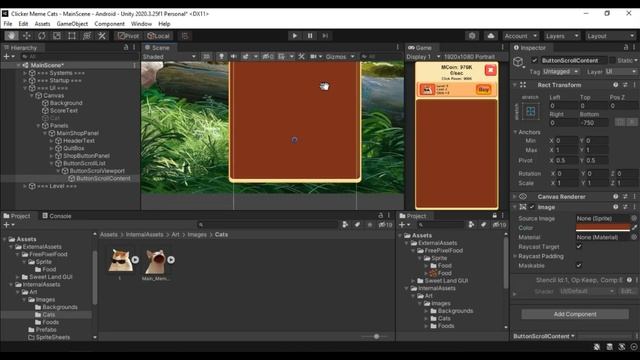This screenshot has height=360, width=640.
Task: Select the Hand tool in the toolbar
Action: (11, 36)
